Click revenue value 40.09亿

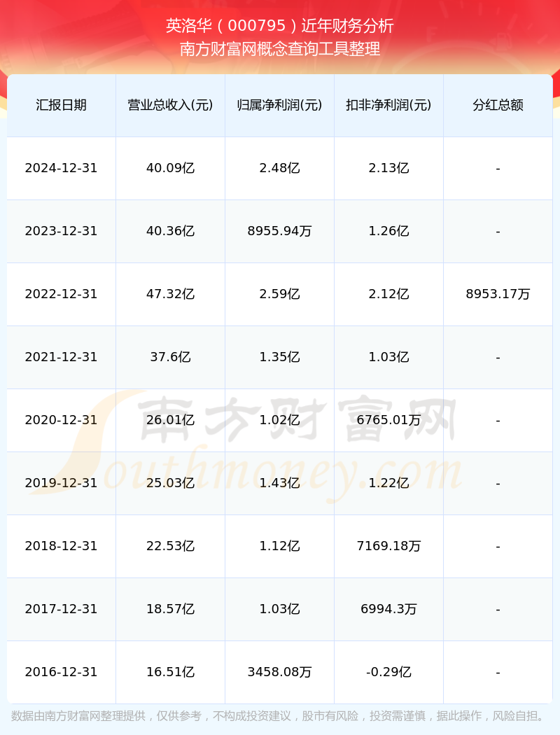(x=171, y=168)
